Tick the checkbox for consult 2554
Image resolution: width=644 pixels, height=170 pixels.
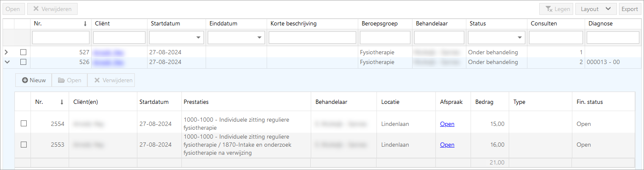(x=24, y=123)
